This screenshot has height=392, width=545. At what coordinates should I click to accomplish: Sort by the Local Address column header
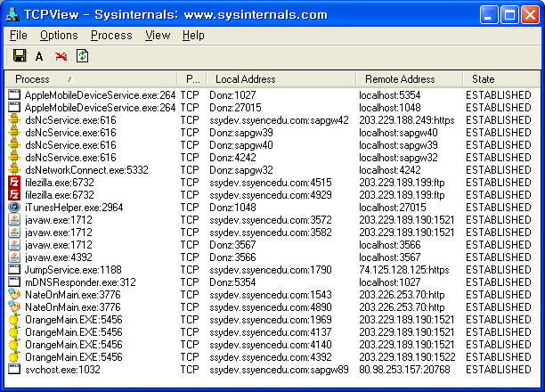[x=281, y=79]
